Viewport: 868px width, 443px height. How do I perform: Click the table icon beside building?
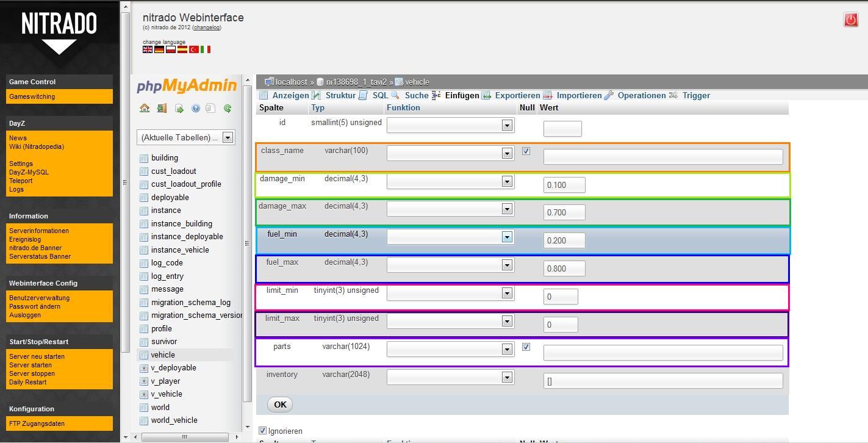point(144,158)
